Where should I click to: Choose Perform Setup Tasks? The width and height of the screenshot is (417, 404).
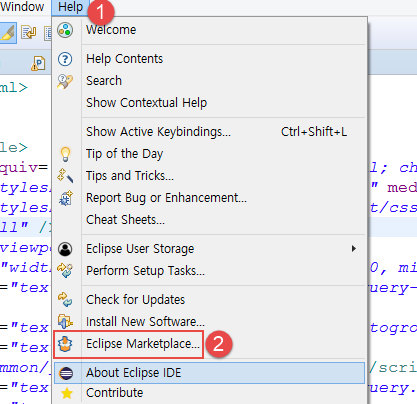click(210, 271)
